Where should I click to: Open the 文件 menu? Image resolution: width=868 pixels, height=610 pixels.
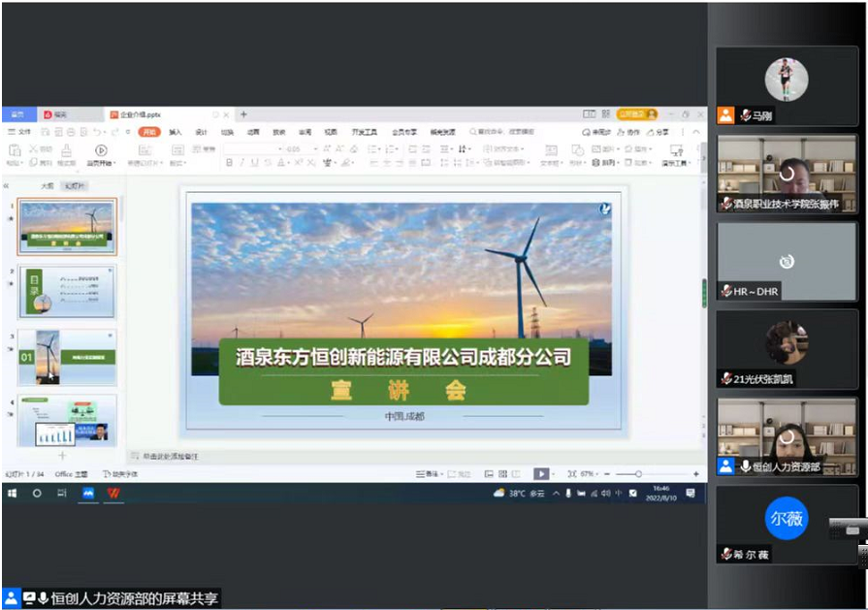(x=20, y=132)
